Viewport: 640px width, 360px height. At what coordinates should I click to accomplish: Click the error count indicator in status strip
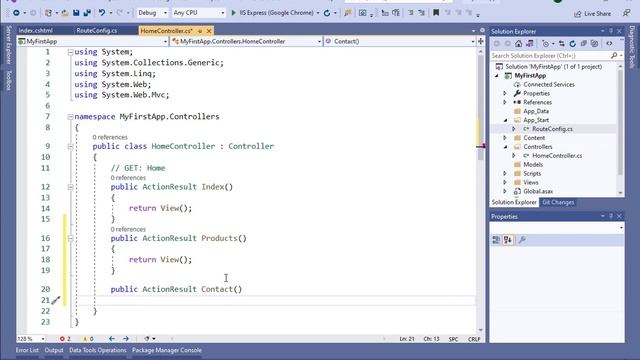(65, 339)
